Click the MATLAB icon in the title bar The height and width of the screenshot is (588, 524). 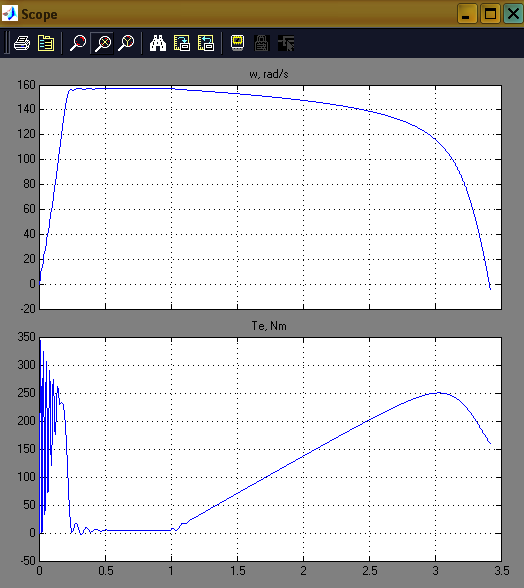click(x=10, y=14)
